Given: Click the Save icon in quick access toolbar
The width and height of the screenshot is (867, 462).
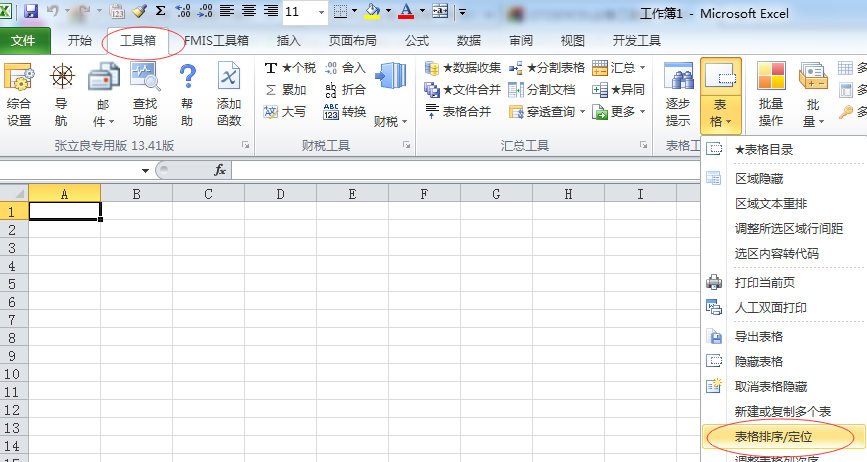Looking at the screenshot, I should [x=30, y=12].
